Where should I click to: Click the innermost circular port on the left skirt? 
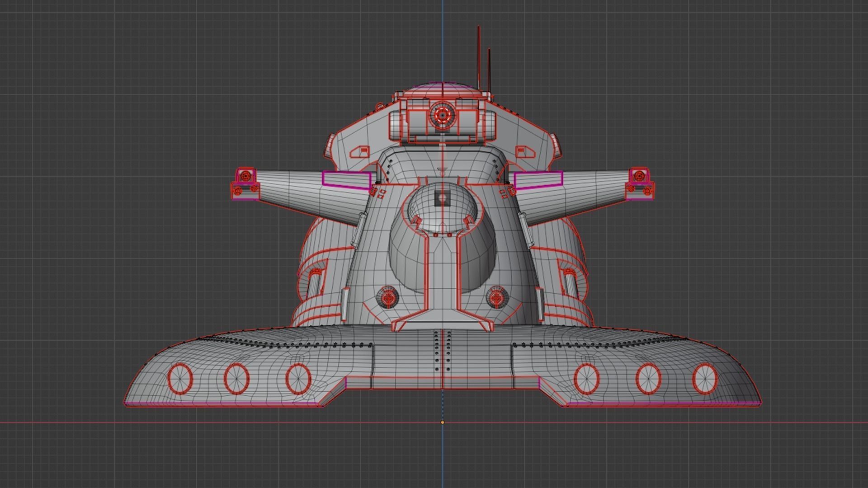pyautogui.click(x=298, y=378)
